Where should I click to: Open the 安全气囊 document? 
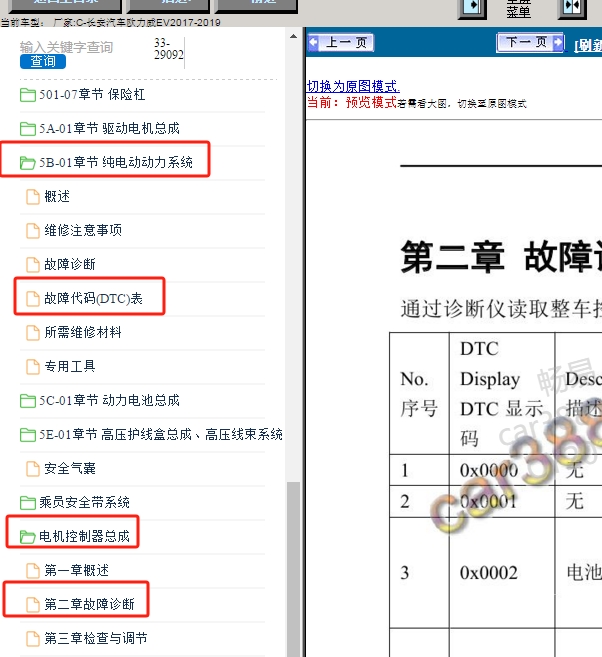61,468
